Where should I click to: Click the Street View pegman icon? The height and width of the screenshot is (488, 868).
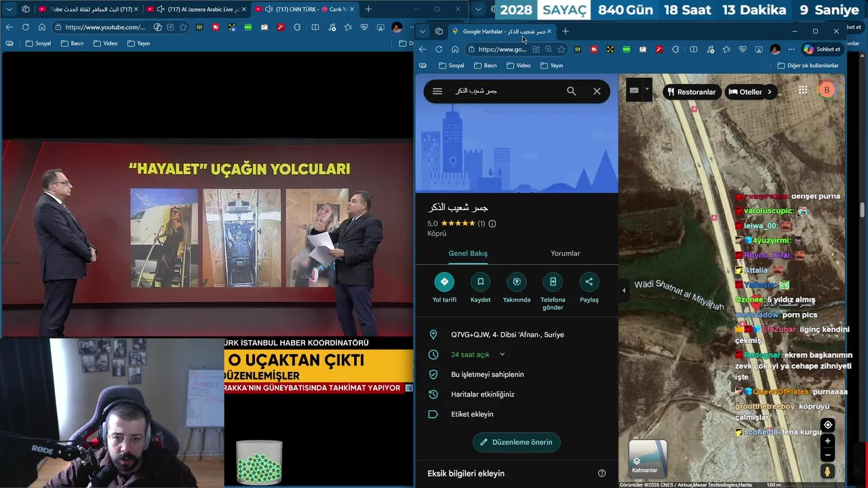pyautogui.click(x=827, y=471)
